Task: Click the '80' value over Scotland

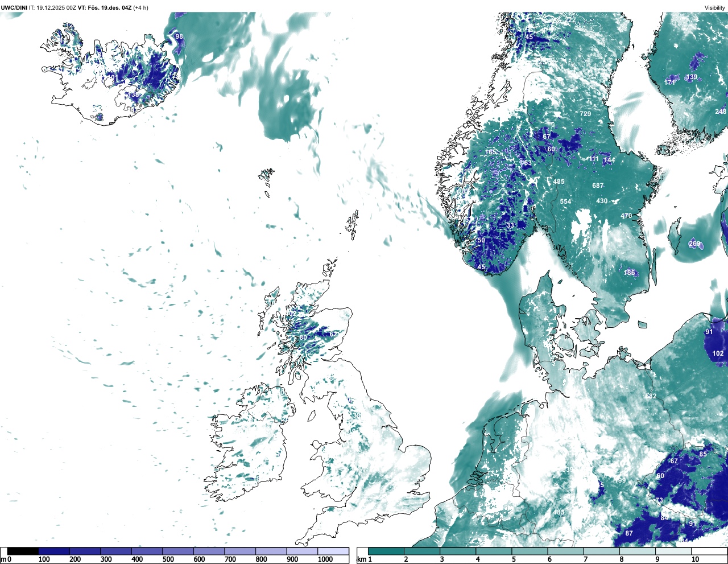Action: coord(303,338)
